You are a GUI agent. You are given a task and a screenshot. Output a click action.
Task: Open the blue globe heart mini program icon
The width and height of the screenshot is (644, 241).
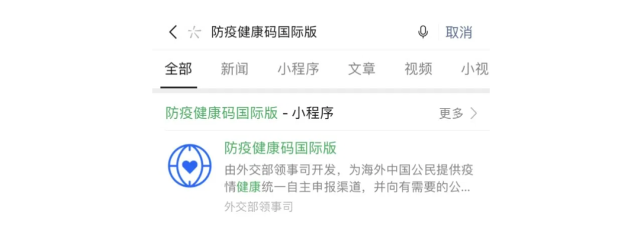point(190,165)
